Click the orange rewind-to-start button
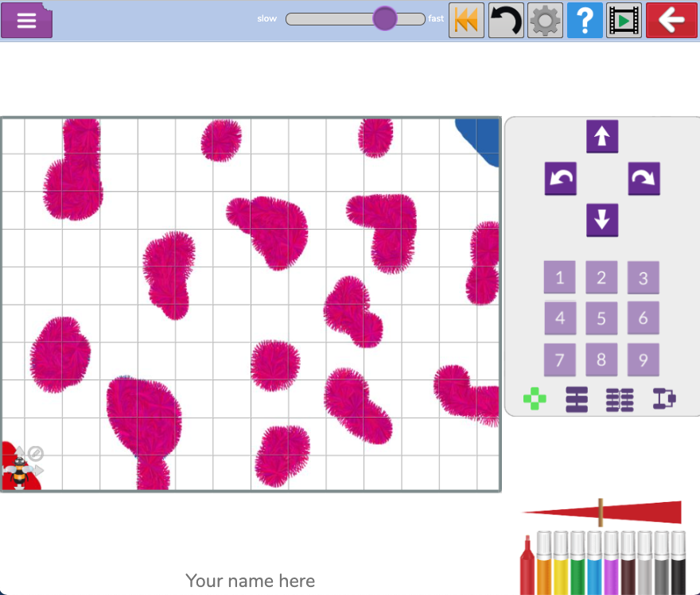 (466, 20)
